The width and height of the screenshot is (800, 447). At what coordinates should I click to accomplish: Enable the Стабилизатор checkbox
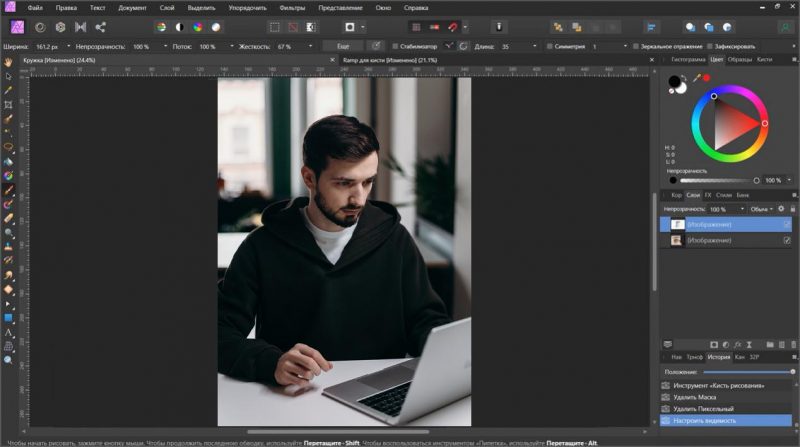point(395,46)
